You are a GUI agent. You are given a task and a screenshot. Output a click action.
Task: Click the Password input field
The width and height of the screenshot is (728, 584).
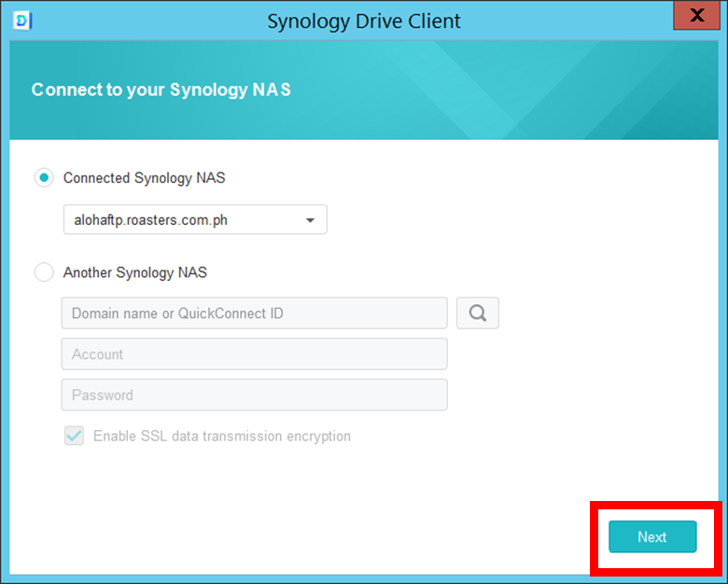(255, 395)
